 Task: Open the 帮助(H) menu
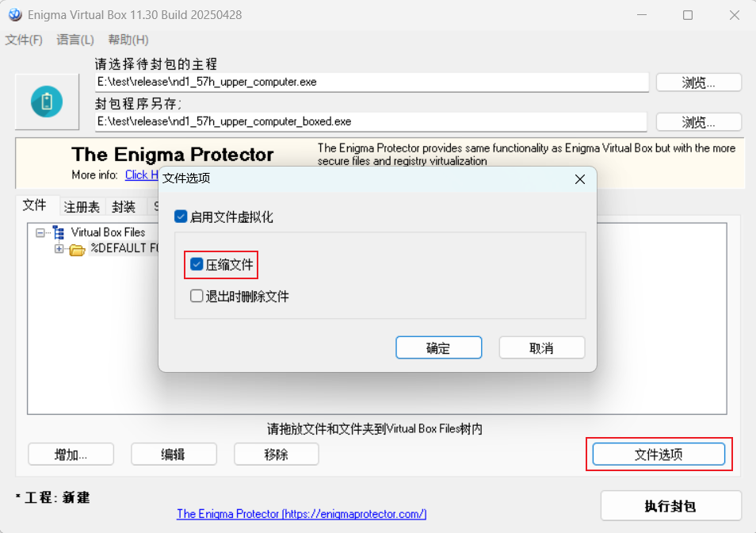(x=128, y=40)
